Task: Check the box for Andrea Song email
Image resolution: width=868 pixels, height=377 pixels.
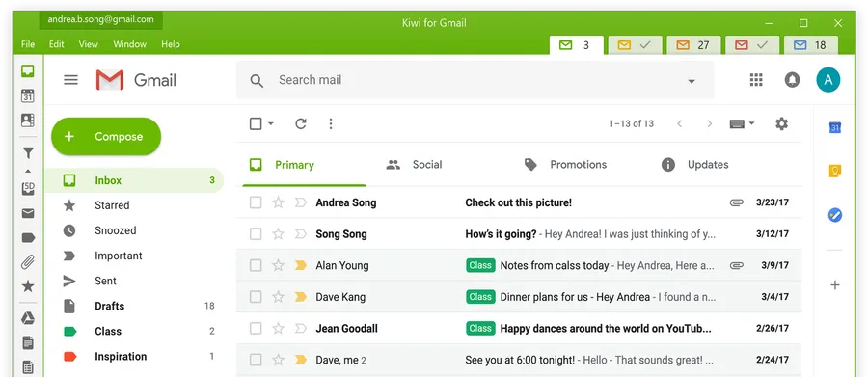Action: click(x=256, y=202)
